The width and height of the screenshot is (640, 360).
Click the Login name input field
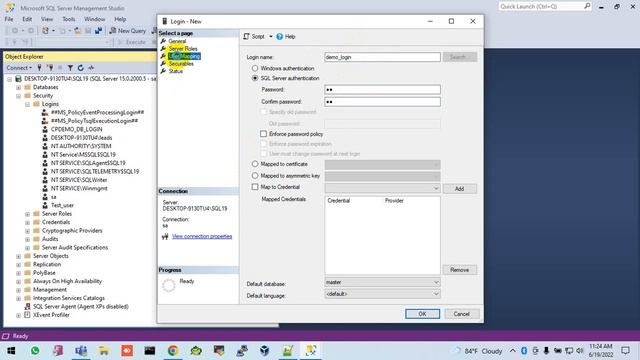point(382,57)
